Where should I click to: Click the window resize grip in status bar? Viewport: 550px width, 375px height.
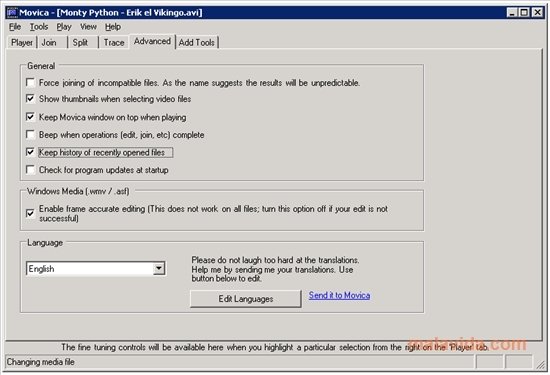coord(541,364)
